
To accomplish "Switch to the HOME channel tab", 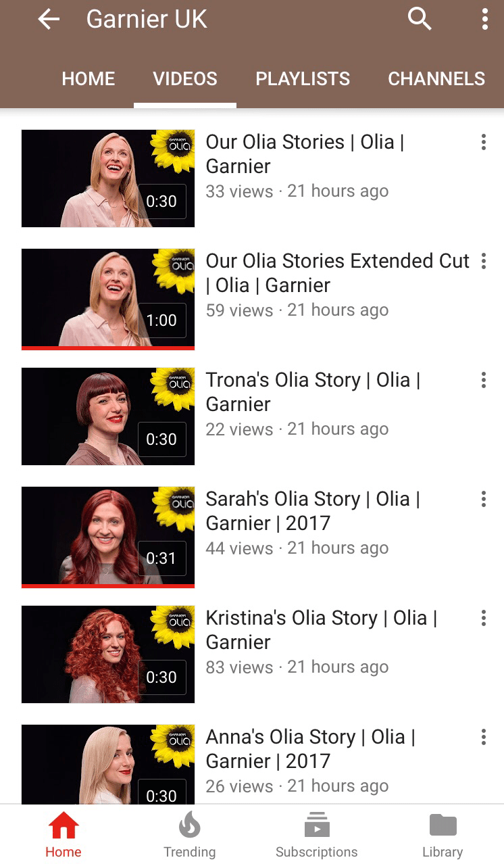I will (x=89, y=79).
